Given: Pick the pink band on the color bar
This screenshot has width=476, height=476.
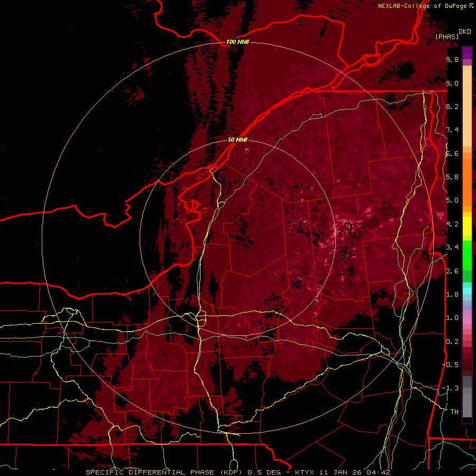Looking at the screenshot, I should point(467,321).
